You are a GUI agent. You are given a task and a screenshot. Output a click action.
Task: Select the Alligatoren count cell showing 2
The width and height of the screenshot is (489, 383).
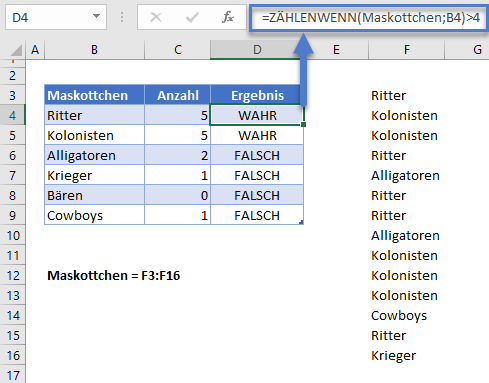(x=177, y=155)
